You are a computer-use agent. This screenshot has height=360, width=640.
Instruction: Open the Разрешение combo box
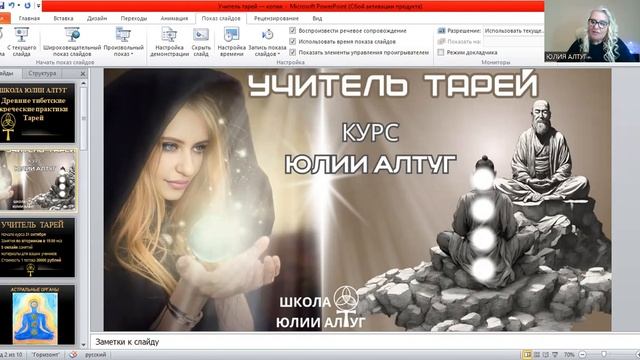(x=513, y=31)
